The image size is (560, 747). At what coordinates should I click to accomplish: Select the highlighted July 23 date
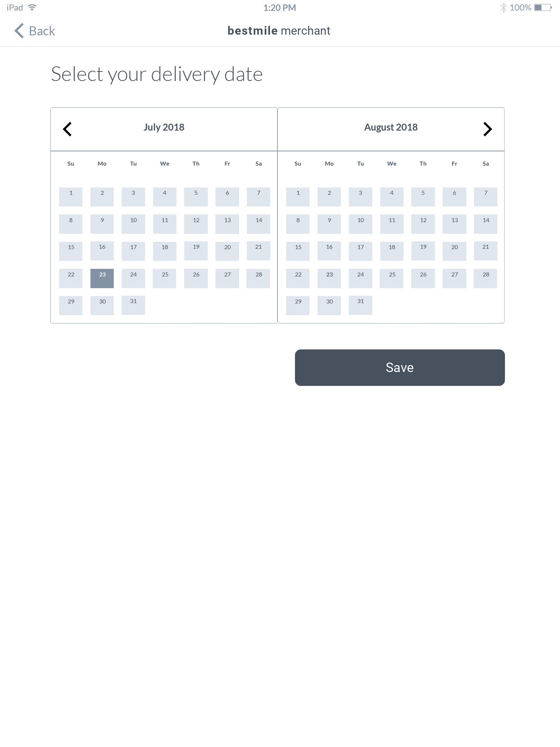coord(102,278)
